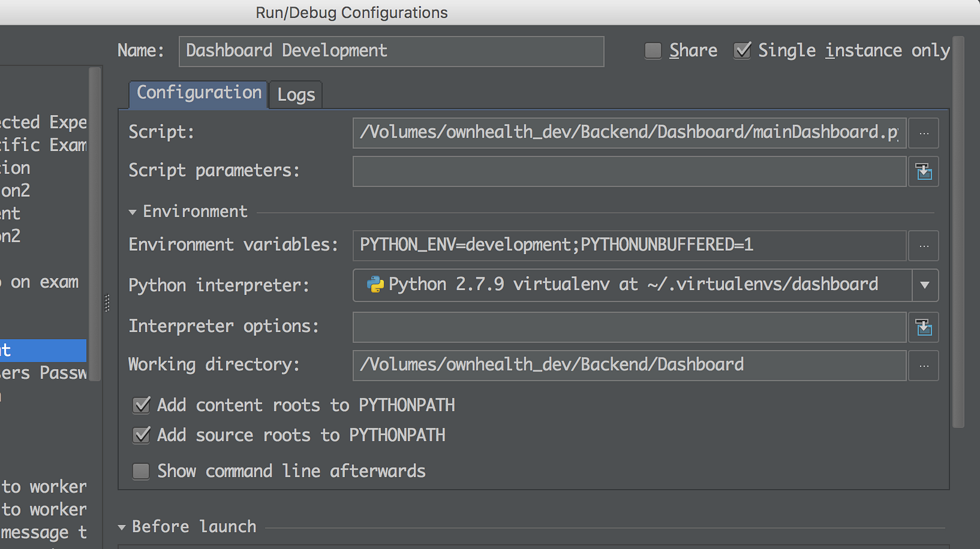Open the Python interpreter dropdown

click(x=925, y=285)
